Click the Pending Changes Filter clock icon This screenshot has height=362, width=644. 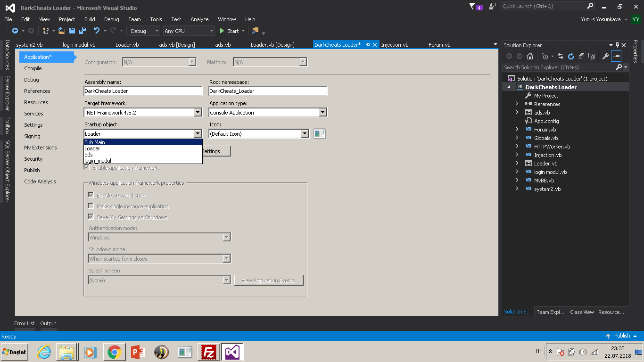[x=545, y=56]
